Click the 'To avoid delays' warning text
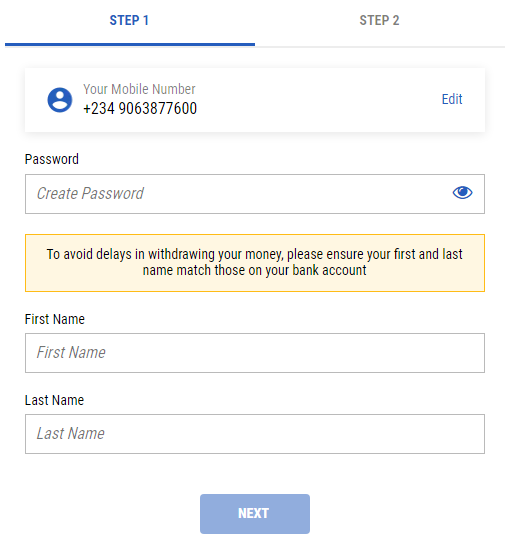This screenshot has height=539, width=518. click(x=254, y=254)
